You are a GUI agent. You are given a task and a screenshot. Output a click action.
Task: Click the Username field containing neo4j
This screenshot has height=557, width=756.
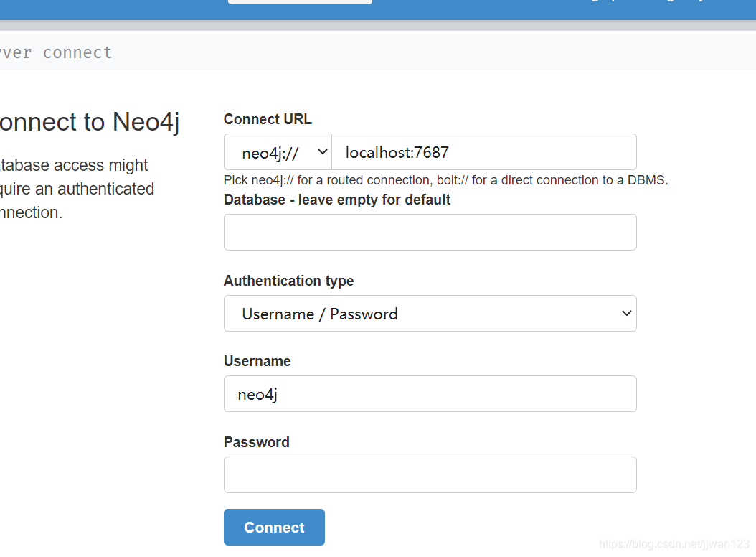point(430,394)
